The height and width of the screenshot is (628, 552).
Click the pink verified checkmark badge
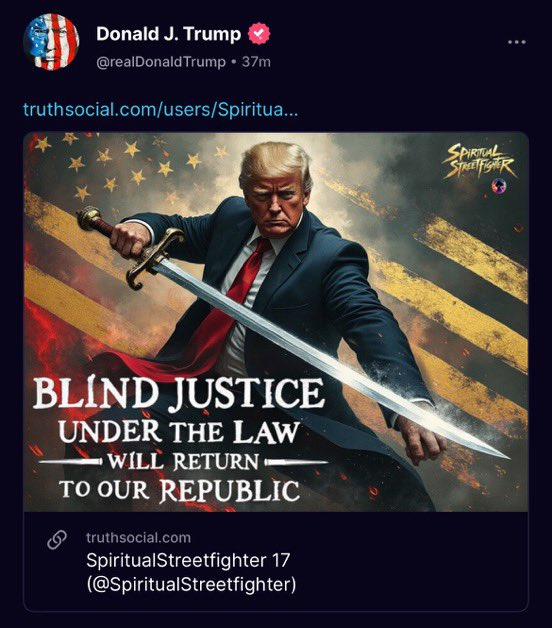(259, 34)
